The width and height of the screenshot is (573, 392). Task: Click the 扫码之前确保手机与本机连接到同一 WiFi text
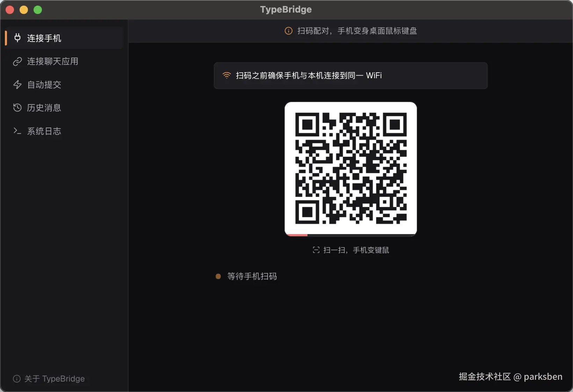pyautogui.click(x=309, y=75)
